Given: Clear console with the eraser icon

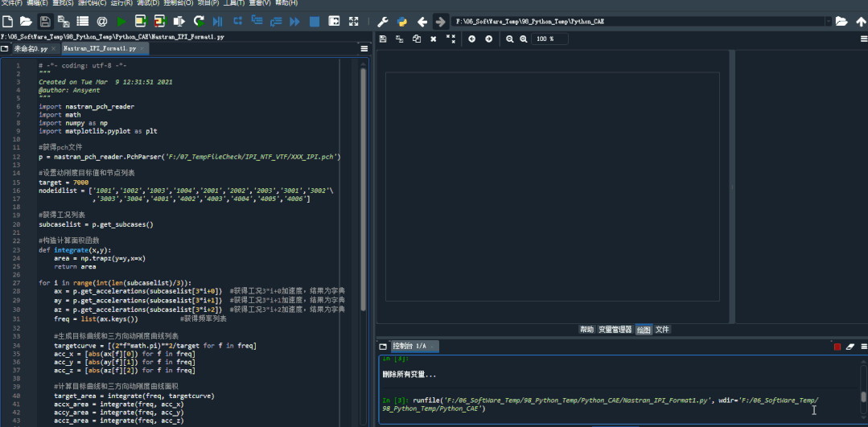Looking at the screenshot, I should click(x=851, y=347).
